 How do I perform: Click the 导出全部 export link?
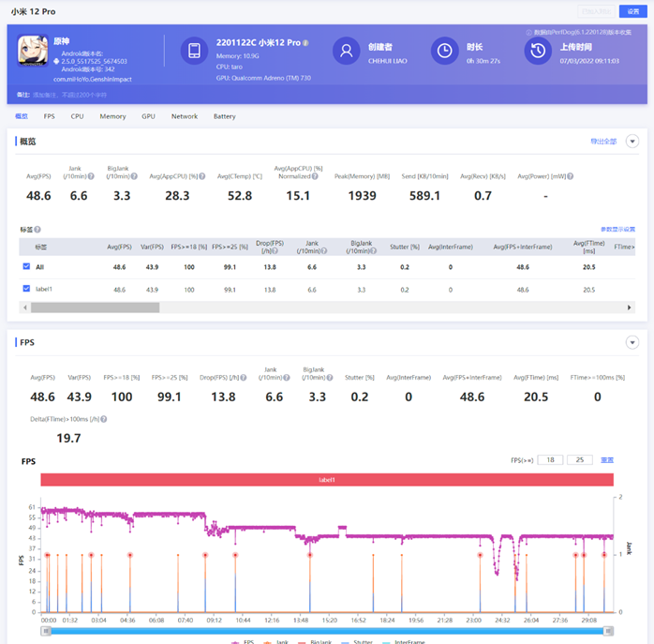(x=602, y=142)
